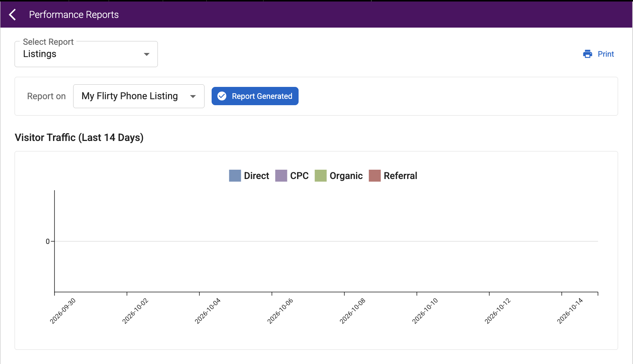The width and height of the screenshot is (633, 364).
Task: Click the Report Generated button
Action: point(255,96)
